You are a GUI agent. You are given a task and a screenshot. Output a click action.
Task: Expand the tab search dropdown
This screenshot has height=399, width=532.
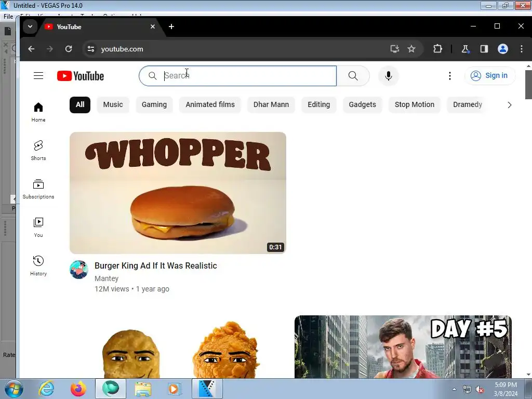click(x=30, y=26)
